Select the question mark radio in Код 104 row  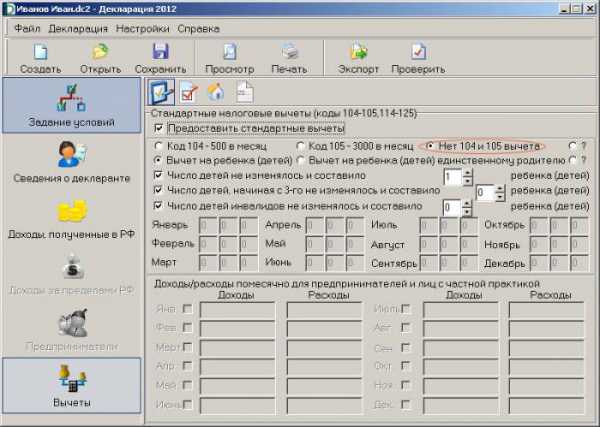coord(572,146)
